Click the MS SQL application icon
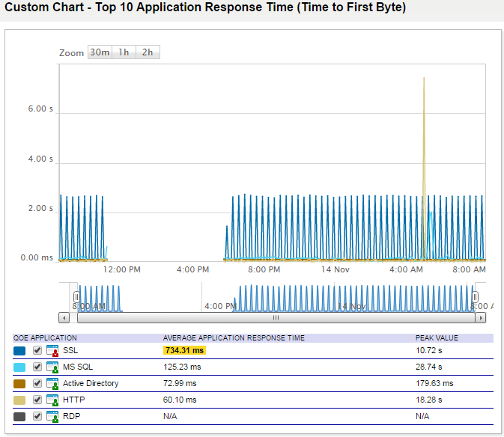This screenshot has width=504, height=437. click(x=53, y=367)
